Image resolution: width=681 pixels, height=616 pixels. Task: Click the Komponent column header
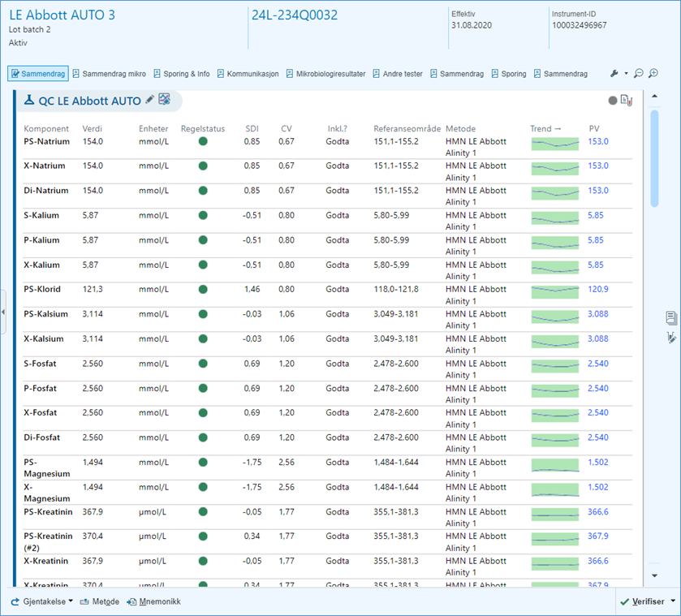(x=46, y=128)
